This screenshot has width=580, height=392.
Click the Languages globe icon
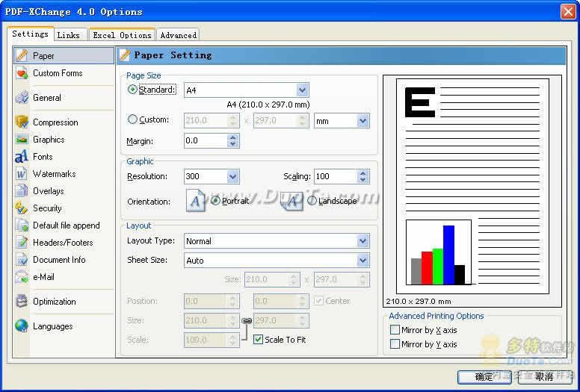[x=22, y=326]
